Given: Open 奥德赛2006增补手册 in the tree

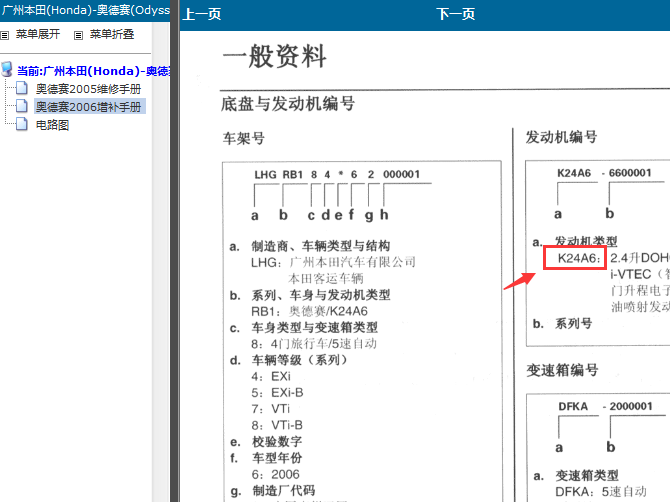Looking at the screenshot, I should [90, 107].
